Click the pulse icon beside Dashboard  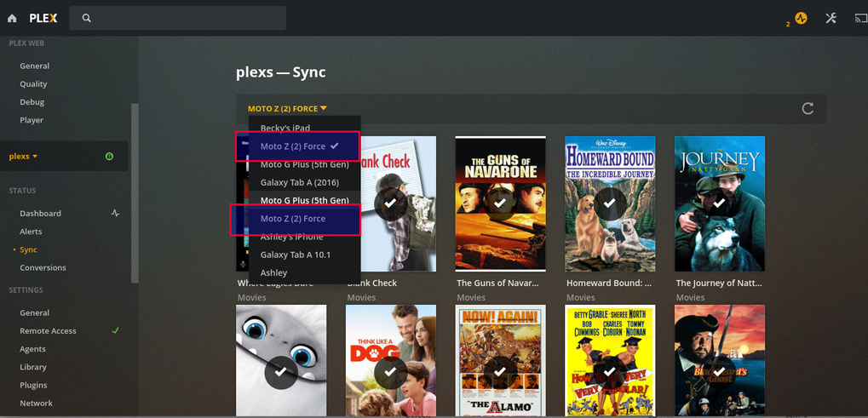115,214
